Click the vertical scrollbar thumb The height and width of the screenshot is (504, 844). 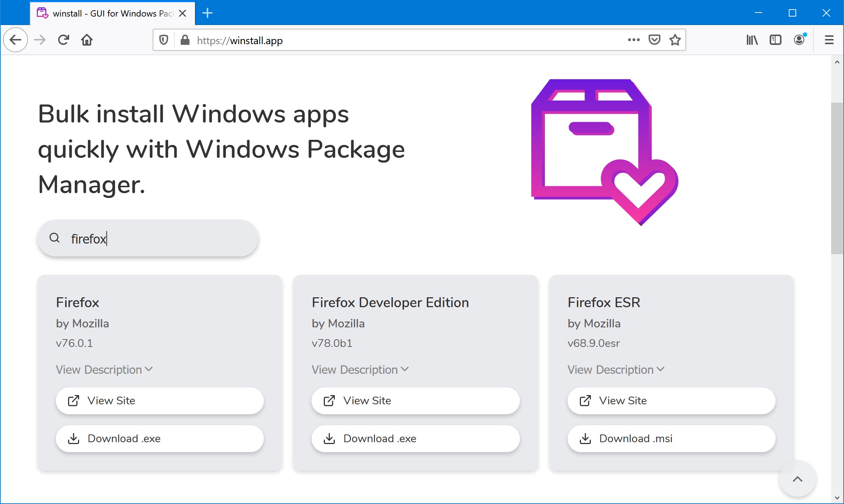tap(837, 178)
